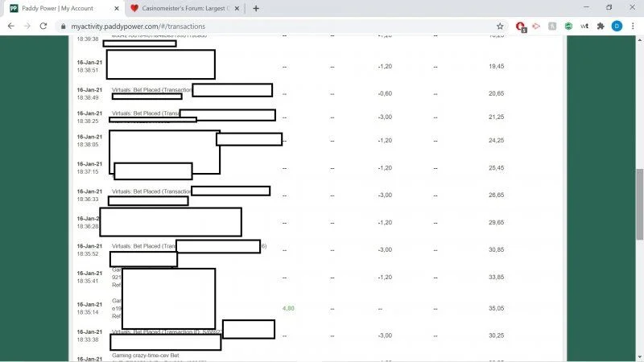Image resolution: width=644 pixels, height=362 pixels.
Task: Click the page's vertical scrollbar thumb
Action: 640,204
